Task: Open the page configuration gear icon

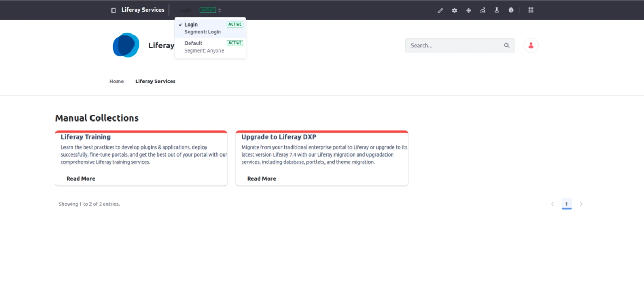Action: tap(454, 10)
